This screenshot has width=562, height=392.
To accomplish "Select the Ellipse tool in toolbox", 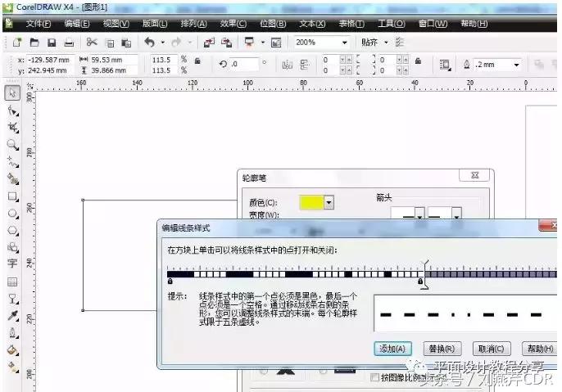I will 13,214.
